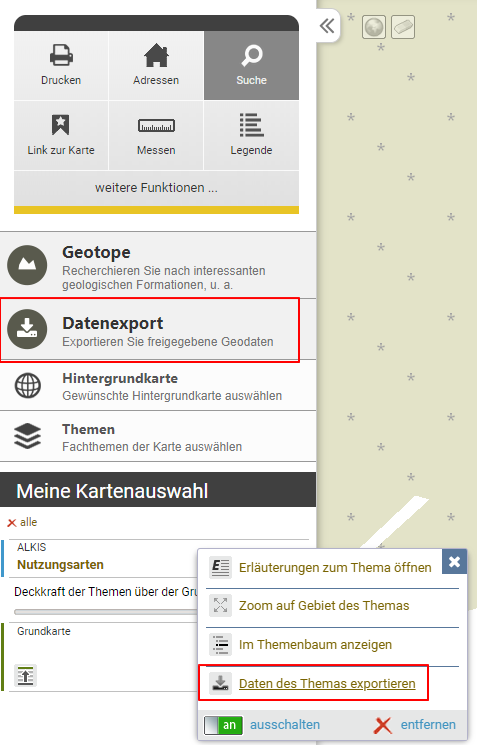Open the Drucken print tool
Screen dimensions: 477x745
click(x=61, y=66)
